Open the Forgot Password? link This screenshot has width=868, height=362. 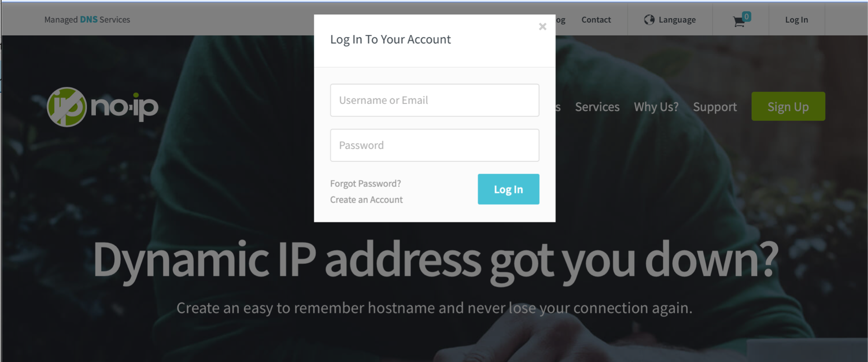(365, 183)
